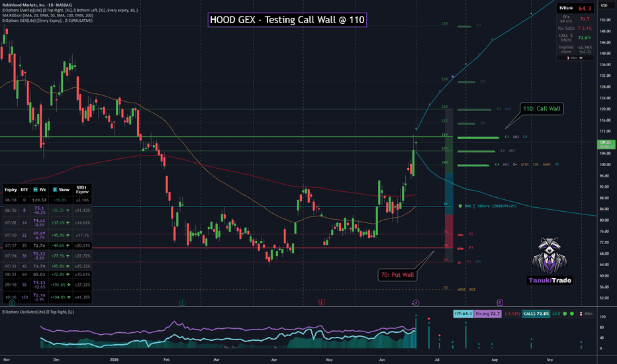Click the CALLS 72.8% badge in oscillator
Screen dimensions: 617x364
coord(536,314)
